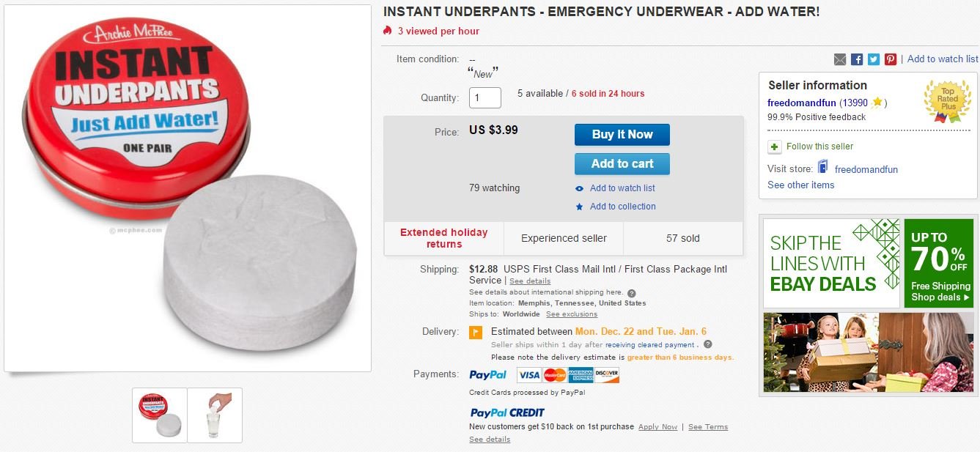The width and height of the screenshot is (980, 452).
Task: View the glass of water thumbnail
Action: click(215, 415)
